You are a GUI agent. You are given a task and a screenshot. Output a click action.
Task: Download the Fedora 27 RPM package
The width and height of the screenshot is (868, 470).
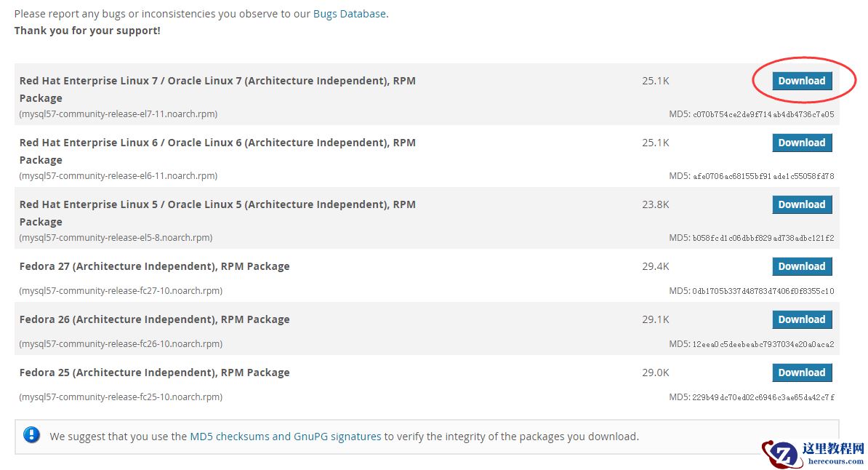(x=801, y=266)
